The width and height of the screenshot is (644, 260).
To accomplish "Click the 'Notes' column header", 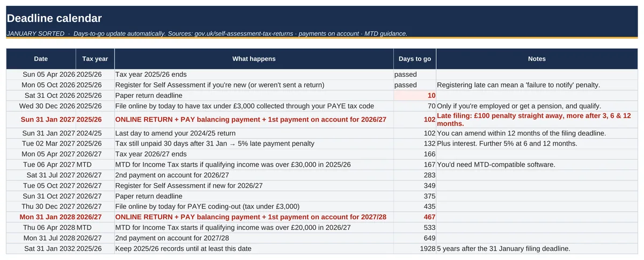I will click(537, 59).
